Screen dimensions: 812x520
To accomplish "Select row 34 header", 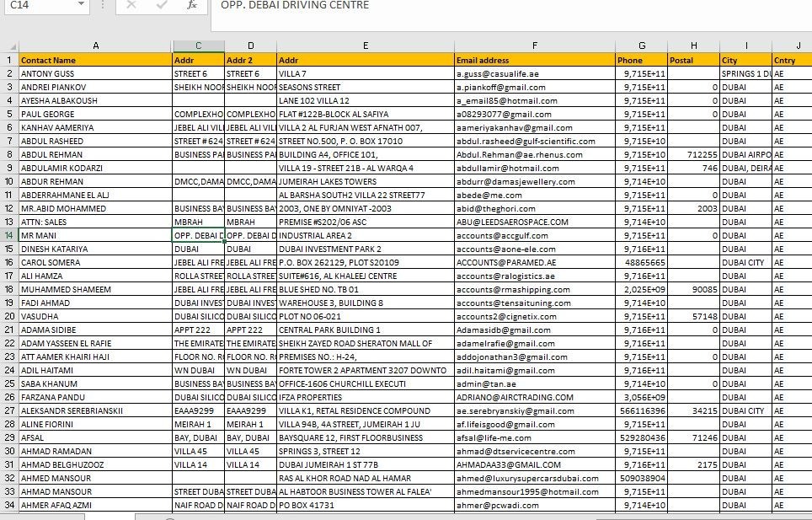I will click(9, 505).
